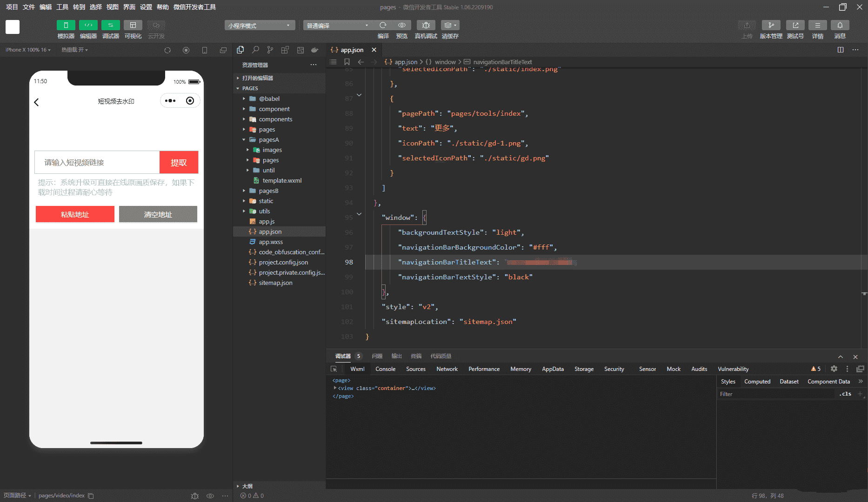
Task: Open the 设置 menu
Action: [146, 7]
